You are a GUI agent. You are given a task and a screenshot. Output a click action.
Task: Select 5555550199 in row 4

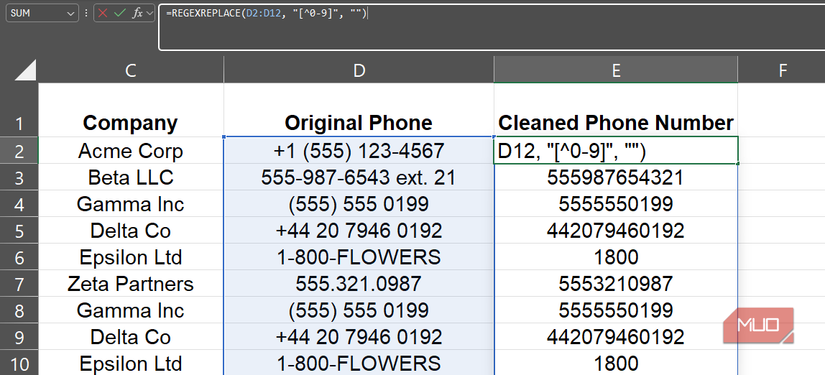click(x=616, y=204)
